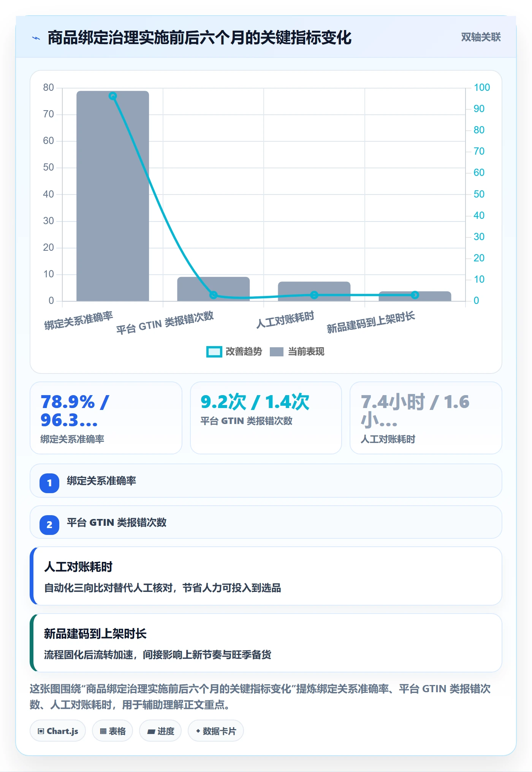Image resolution: width=532 pixels, height=772 pixels.
Task: Click the left axis value 80
Action: [x=48, y=87]
